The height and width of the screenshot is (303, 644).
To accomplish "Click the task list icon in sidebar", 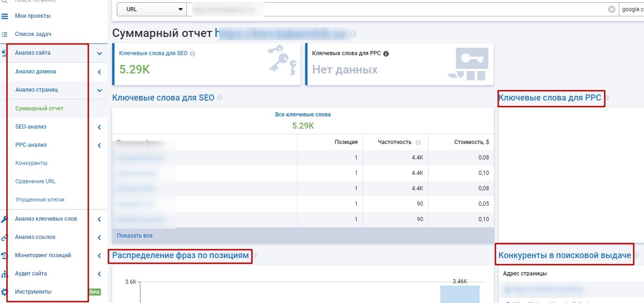I will pos(5,34).
